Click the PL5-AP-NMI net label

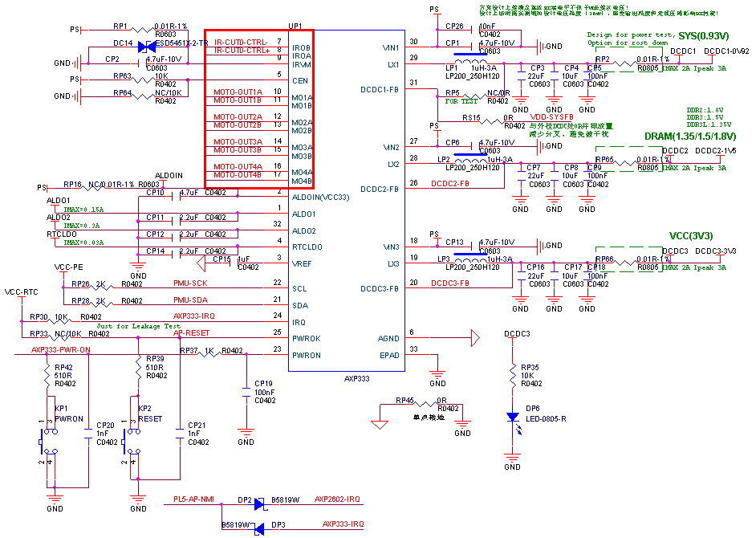[x=193, y=499]
